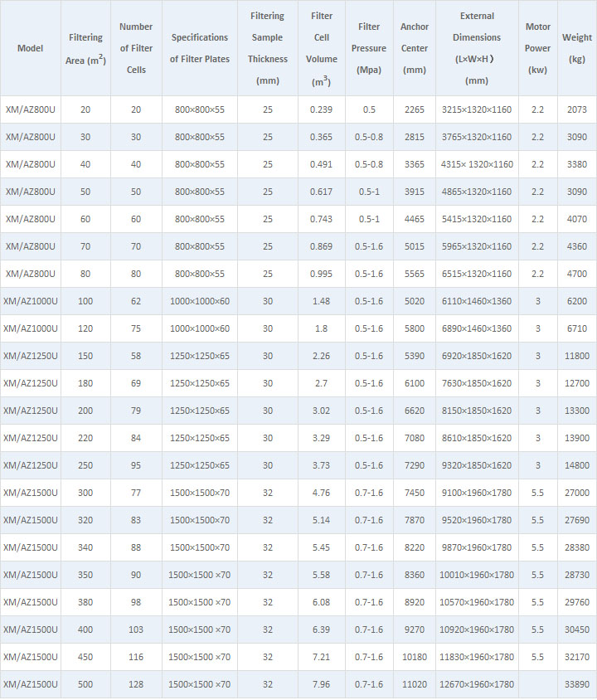Select the weight cell showing 11800

[x=577, y=356]
